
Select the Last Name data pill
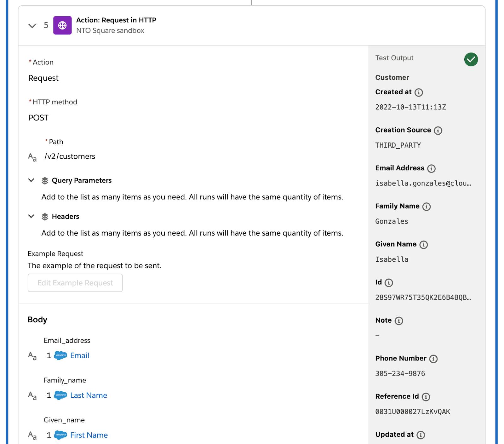pos(89,395)
